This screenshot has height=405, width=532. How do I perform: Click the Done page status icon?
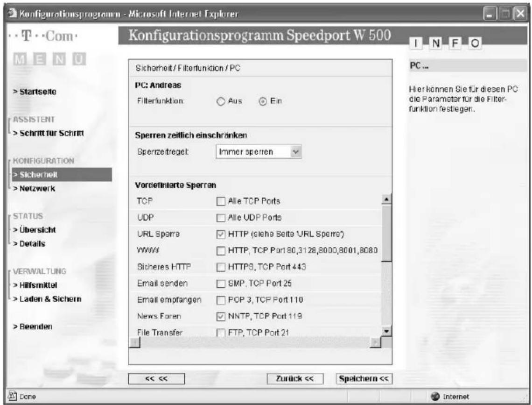click(12, 396)
